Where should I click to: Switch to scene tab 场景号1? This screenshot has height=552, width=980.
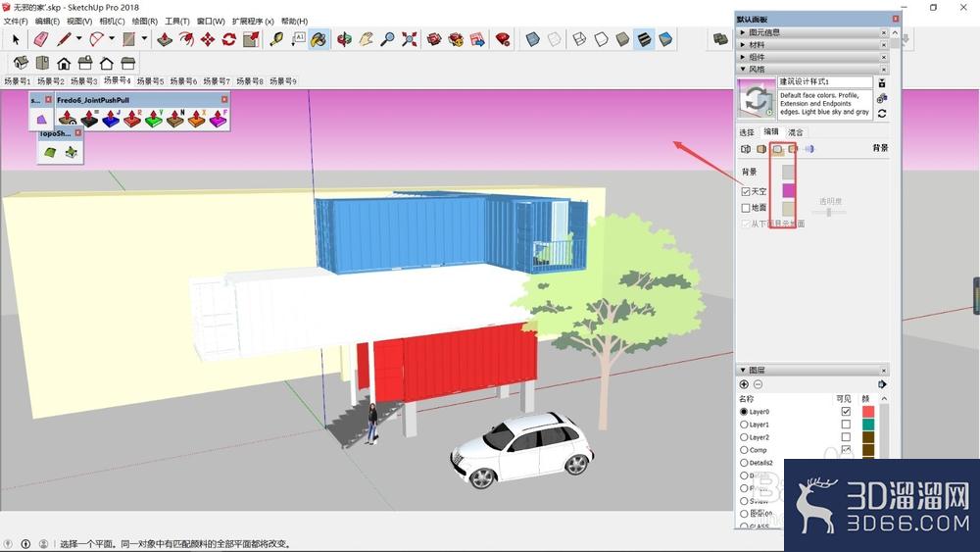17,81
